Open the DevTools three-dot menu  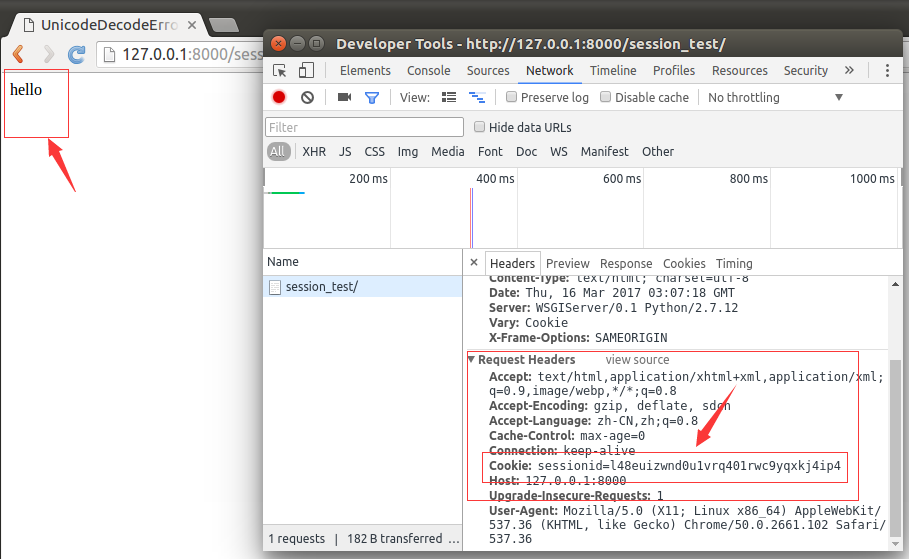click(887, 71)
